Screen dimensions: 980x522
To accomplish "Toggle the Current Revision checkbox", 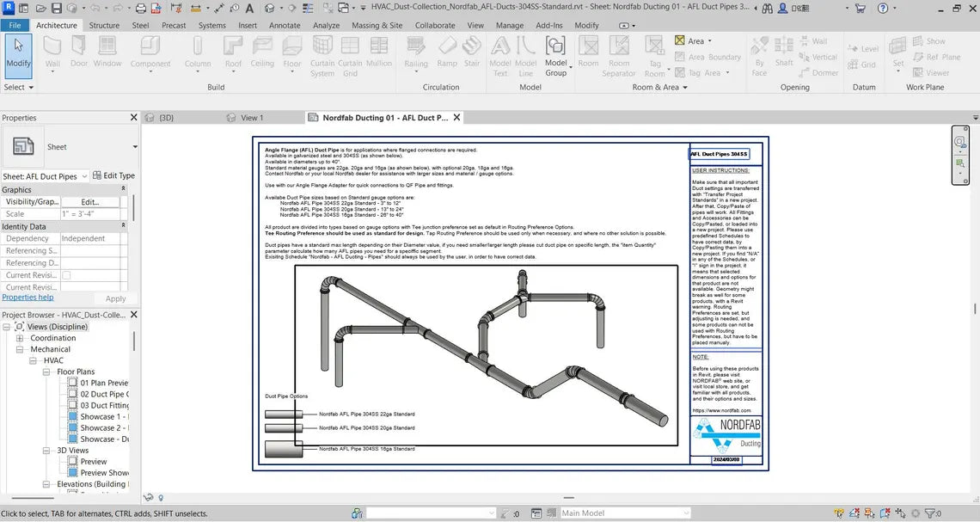I will [66, 275].
